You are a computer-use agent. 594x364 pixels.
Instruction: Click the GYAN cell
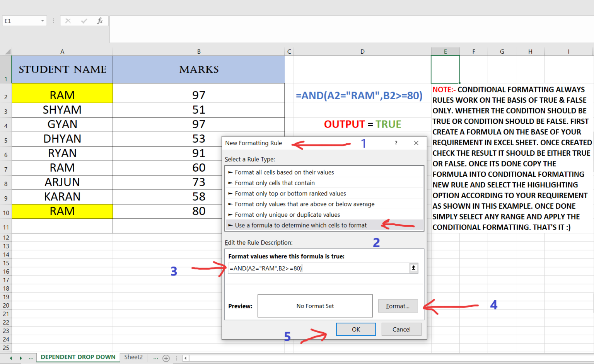pyautogui.click(x=62, y=124)
